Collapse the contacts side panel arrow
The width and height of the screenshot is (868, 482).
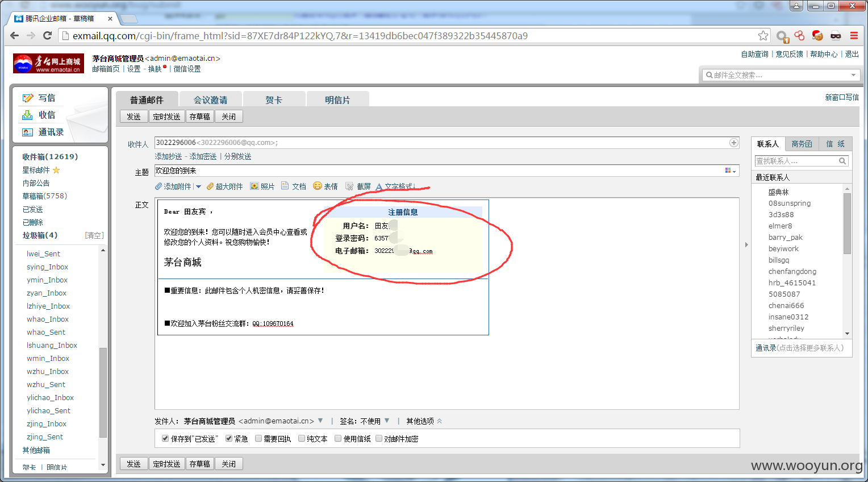coord(746,245)
